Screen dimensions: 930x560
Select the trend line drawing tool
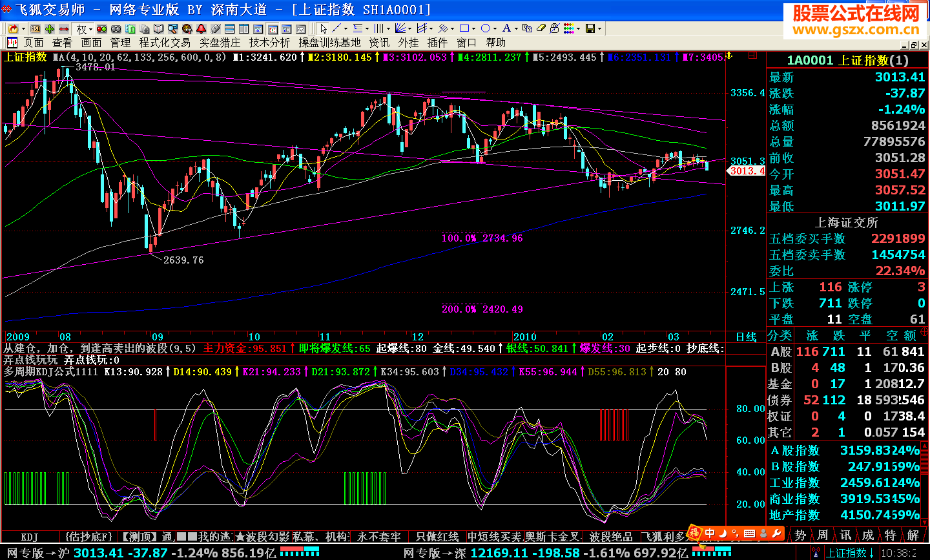(336, 29)
